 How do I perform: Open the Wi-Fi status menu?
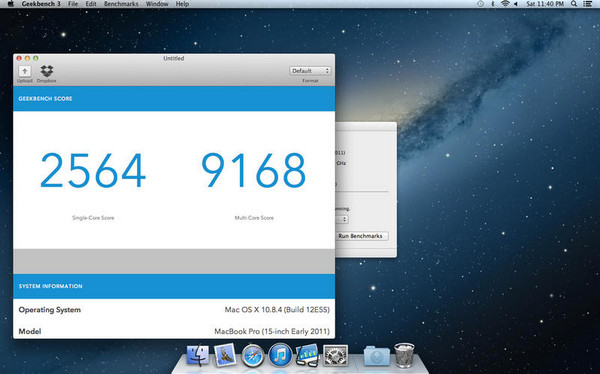[505, 4]
